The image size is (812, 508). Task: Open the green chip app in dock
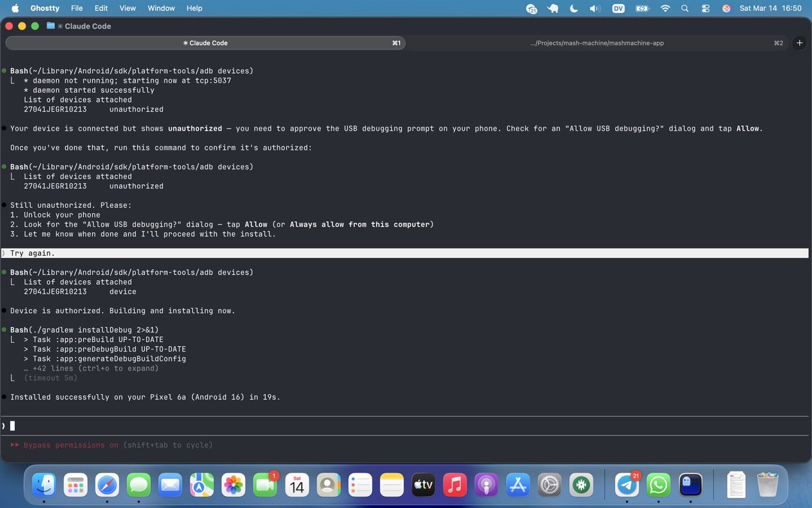(x=581, y=484)
